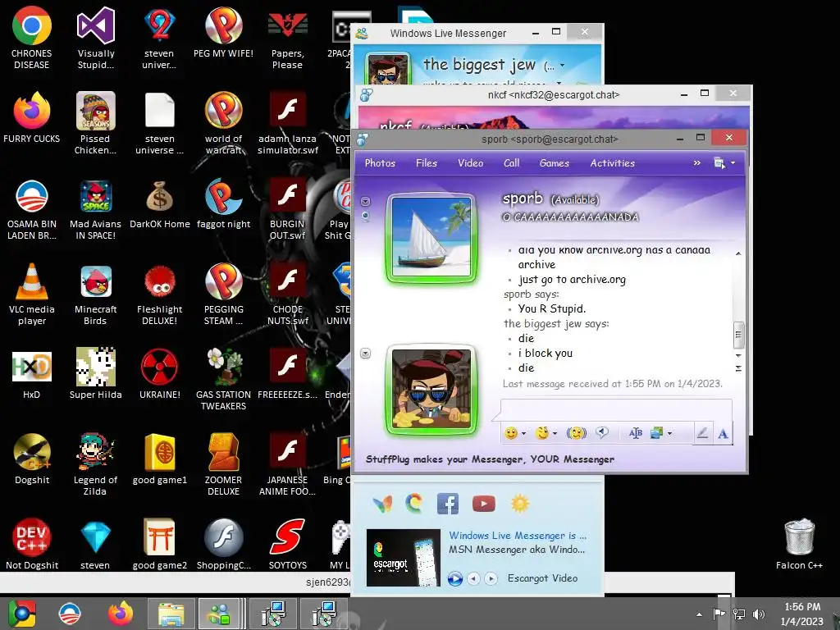Image resolution: width=840 pixels, height=630 pixels.
Task: Open the emoticon dropdown arrow beside smiley
Action: [x=523, y=433]
